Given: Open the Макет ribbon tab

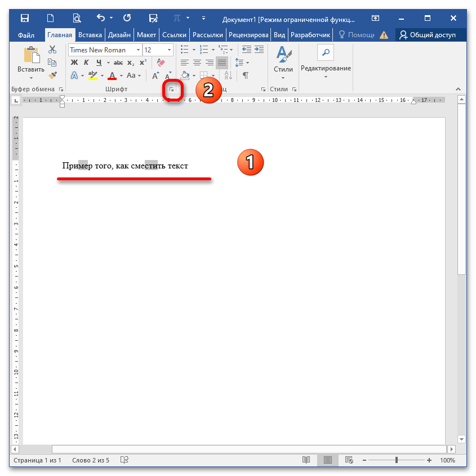Looking at the screenshot, I should point(146,35).
